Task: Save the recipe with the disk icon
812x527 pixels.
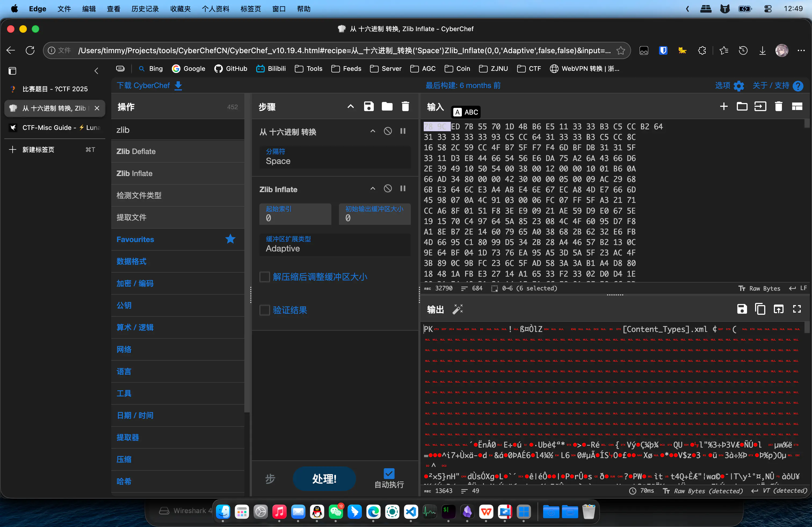Action: [368, 107]
